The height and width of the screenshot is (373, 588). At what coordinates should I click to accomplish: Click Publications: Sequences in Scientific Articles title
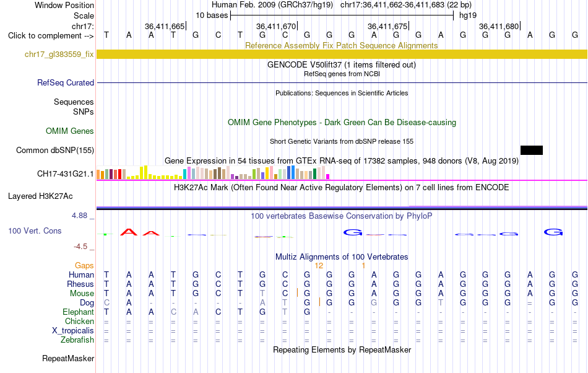click(x=342, y=93)
